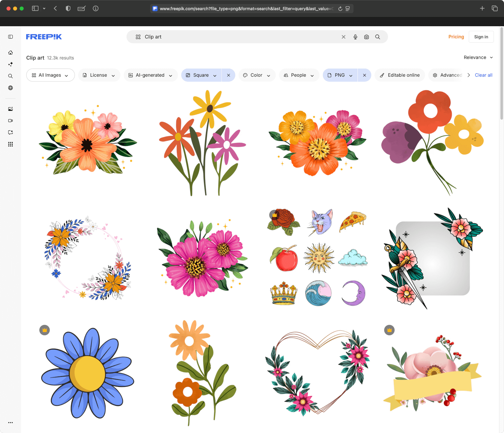Start voice search with the microphone icon
504x433 pixels.
point(355,37)
